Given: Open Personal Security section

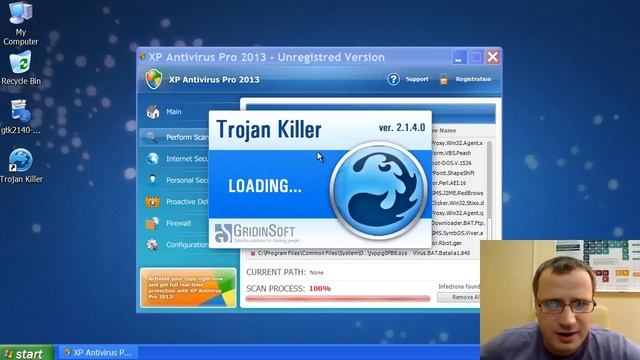Looking at the screenshot, I should click(187, 180).
